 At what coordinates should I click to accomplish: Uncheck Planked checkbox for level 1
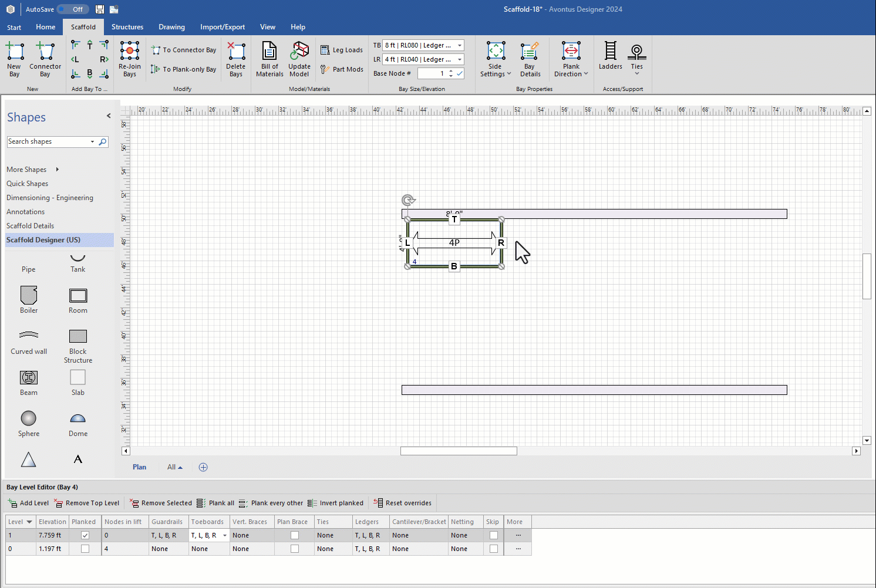pyautogui.click(x=85, y=535)
